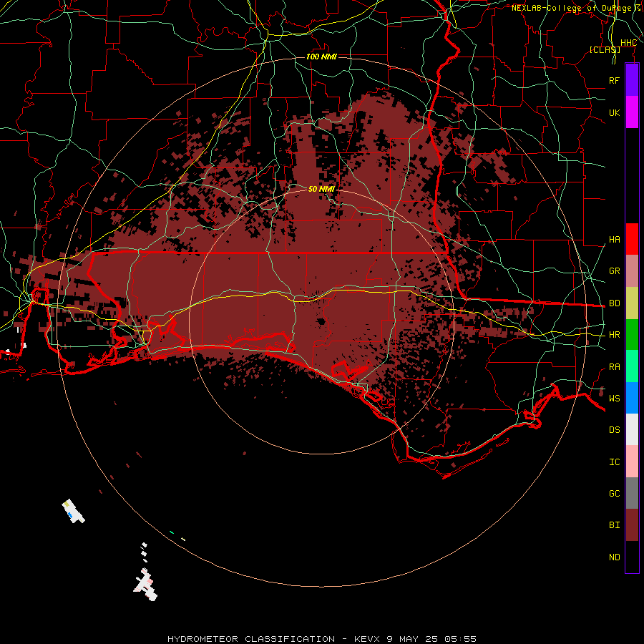Click the "IC" legend label
This screenshot has height=644, width=644.
pyautogui.click(x=614, y=462)
